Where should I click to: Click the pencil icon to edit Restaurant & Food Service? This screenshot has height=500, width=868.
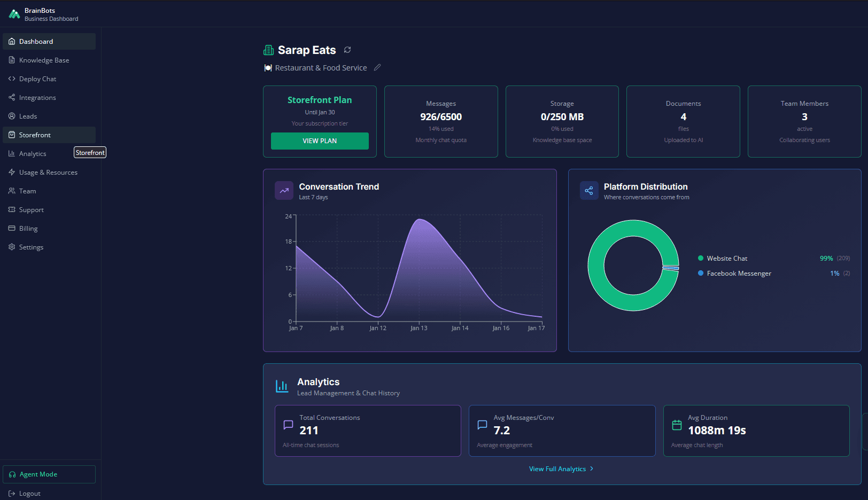[377, 67]
